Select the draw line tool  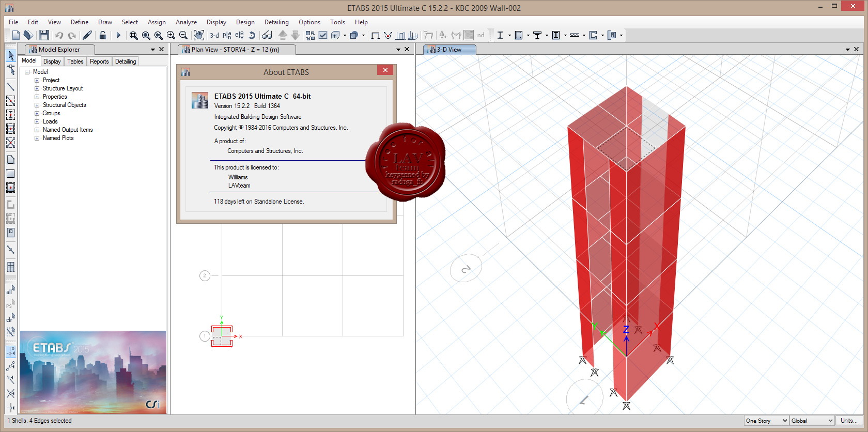[10, 86]
